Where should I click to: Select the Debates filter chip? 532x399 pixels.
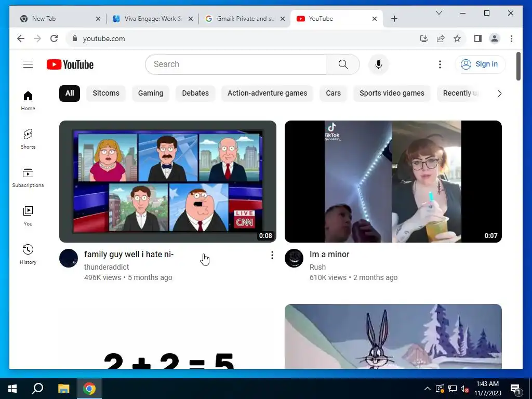[195, 94]
